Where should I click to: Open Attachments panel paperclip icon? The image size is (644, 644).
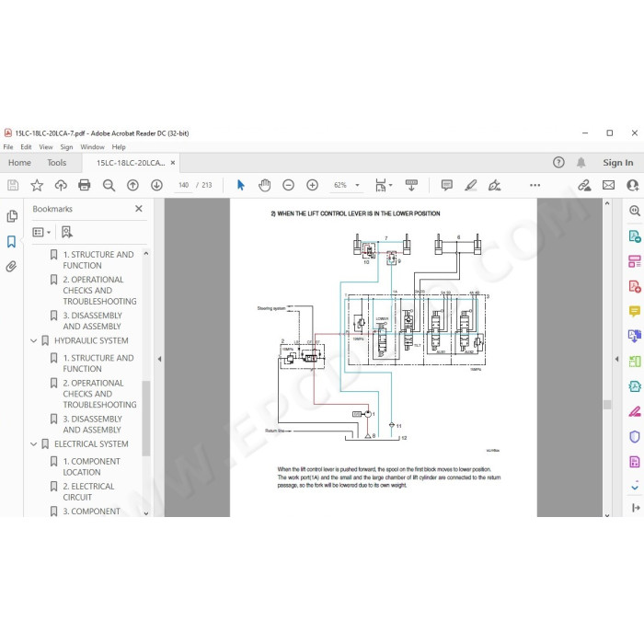pos(11,267)
